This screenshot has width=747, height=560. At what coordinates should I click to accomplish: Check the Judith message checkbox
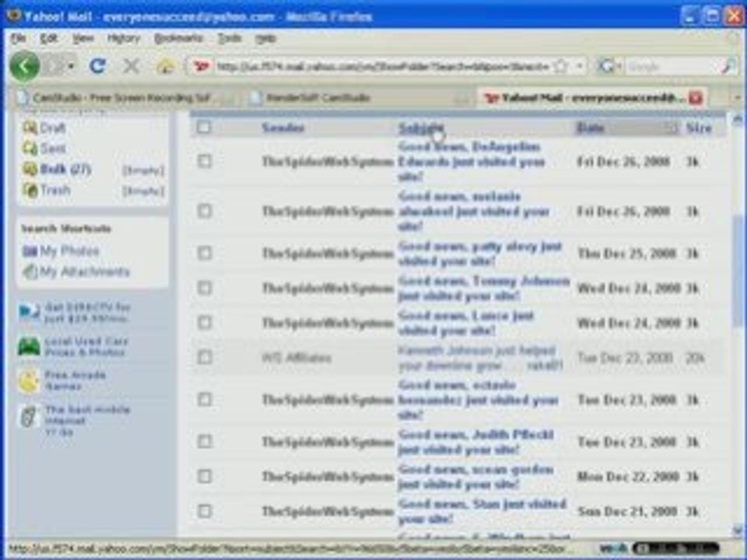pos(205,442)
